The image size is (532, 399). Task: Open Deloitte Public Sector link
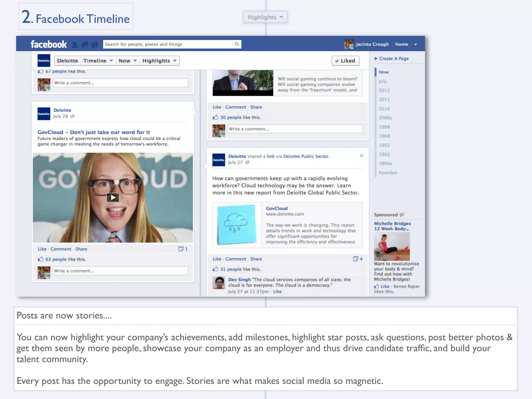(x=306, y=156)
